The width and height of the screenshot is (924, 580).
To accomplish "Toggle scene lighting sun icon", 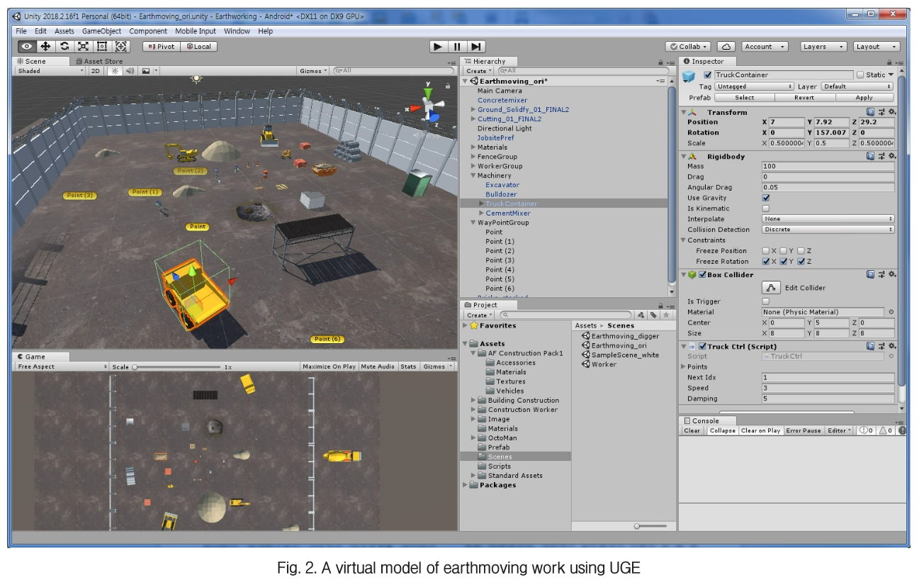I will click(115, 71).
